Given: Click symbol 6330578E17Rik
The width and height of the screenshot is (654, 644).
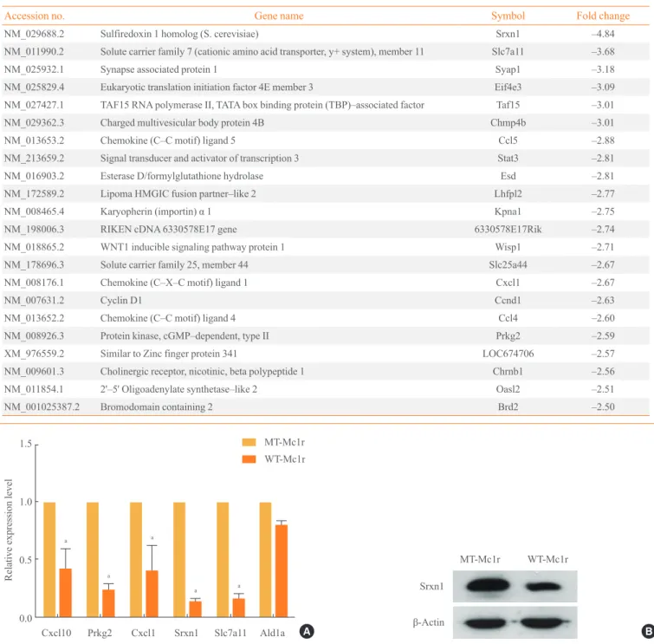Looking at the screenshot, I should coord(508,229).
